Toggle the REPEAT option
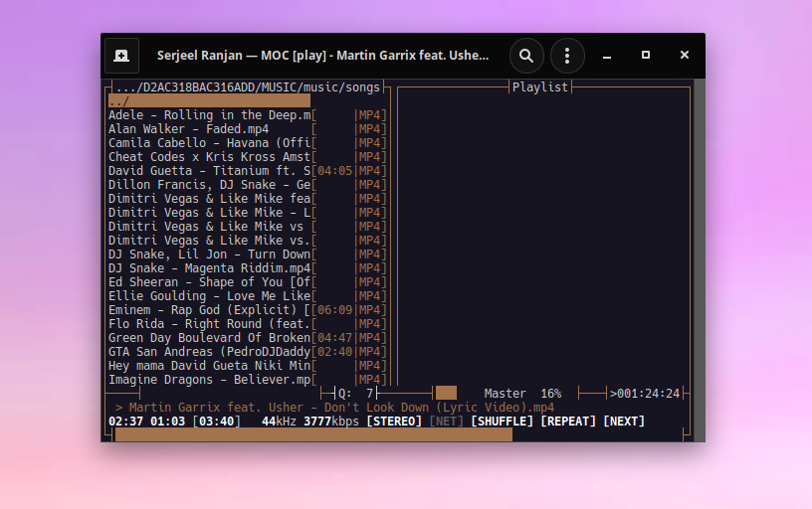The height and width of the screenshot is (509, 812). (x=568, y=422)
